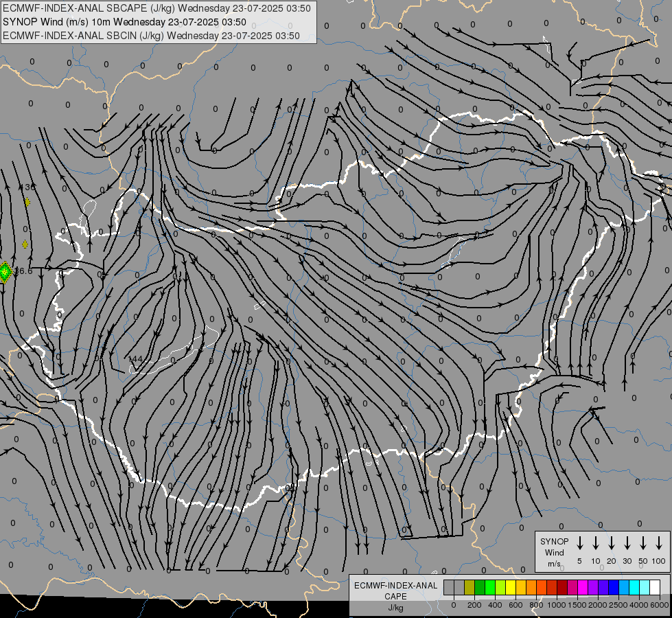Pick the yellow-green CAPE legend swatch

click(x=500, y=588)
